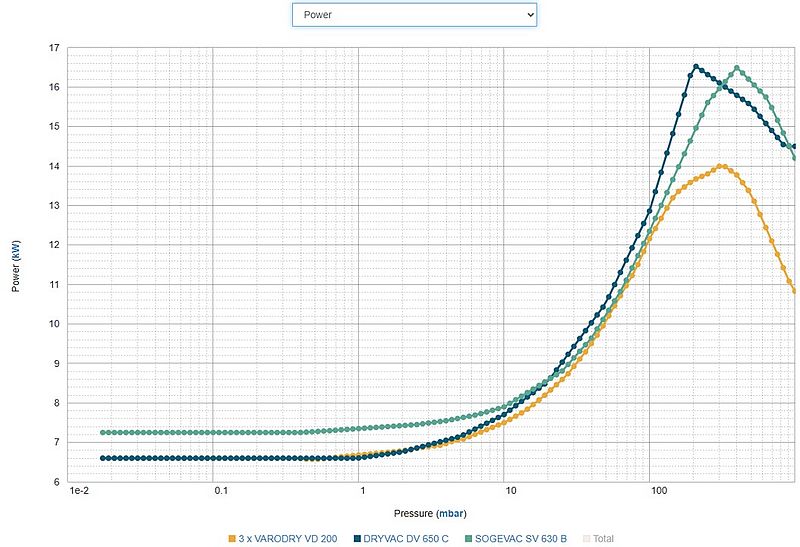The height and width of the screenshot is (547, 800).
Task: Click the dark blue DRYVAC legend swatch
Action: [x=358, y=538]
